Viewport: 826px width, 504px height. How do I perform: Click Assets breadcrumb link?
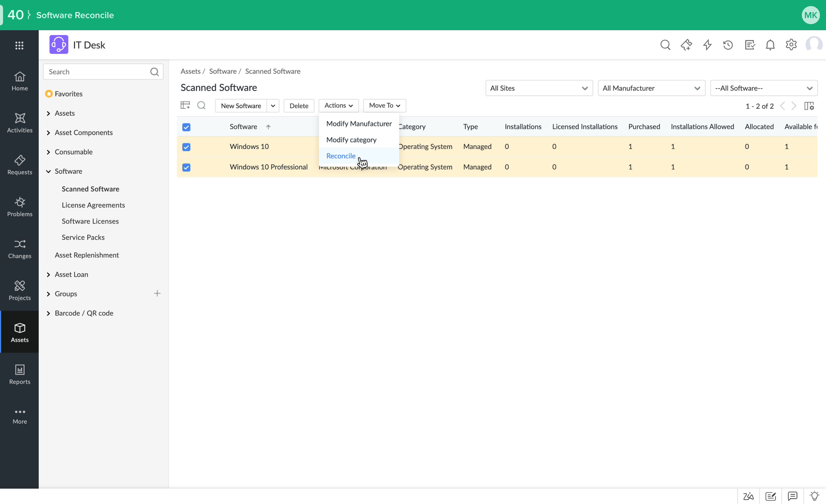point(190,71)
